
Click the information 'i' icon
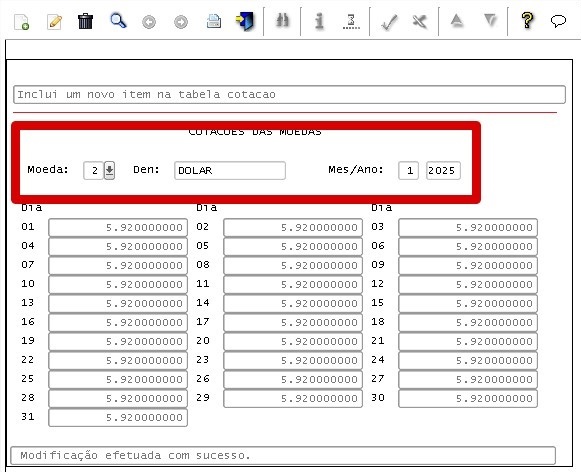(319, 21)
